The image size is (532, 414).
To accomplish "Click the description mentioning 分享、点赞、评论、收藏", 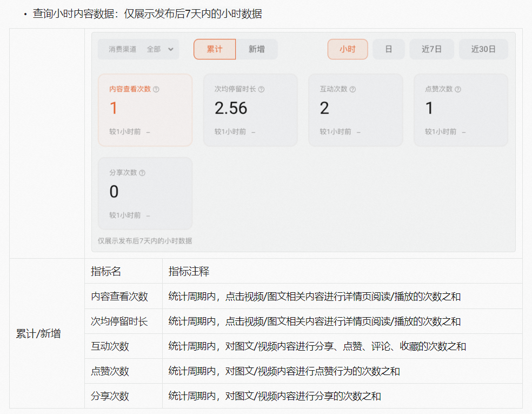I will (317, 346).
